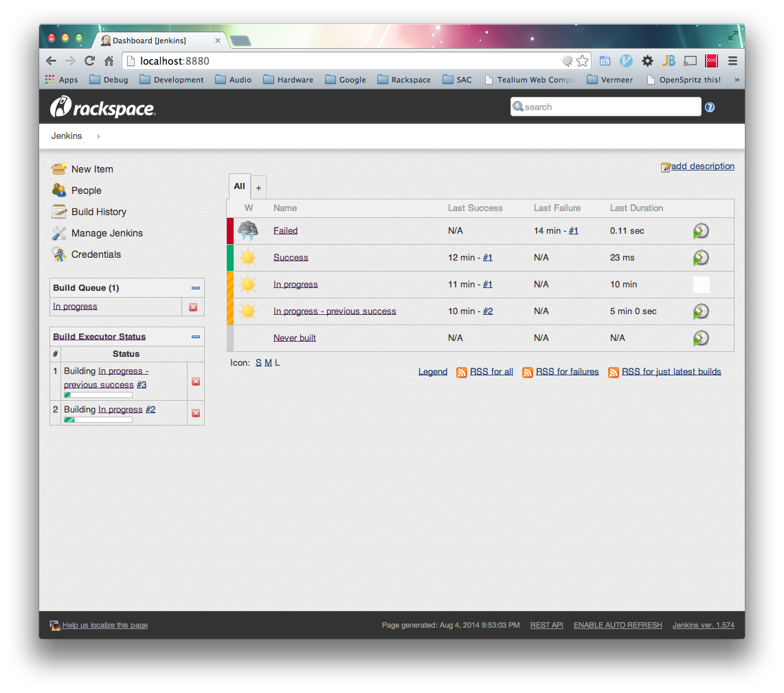Sort table by Last Success column
This screenshot has height=693, width=784.
[x=475, y=208]
